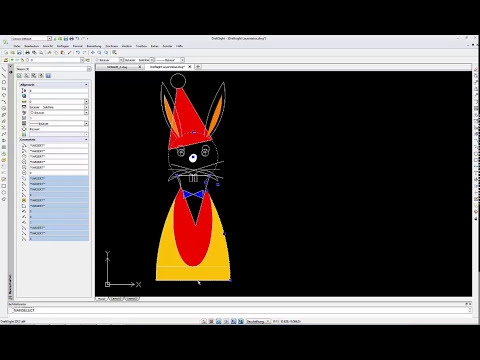Switch to the Model tab below canvas
Viewport: 480px width, 360px height.
click(x=101, y=299)
